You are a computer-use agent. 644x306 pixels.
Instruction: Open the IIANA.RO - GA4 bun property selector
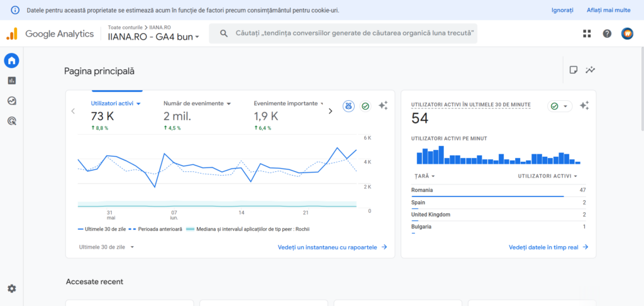click(153, 37)
